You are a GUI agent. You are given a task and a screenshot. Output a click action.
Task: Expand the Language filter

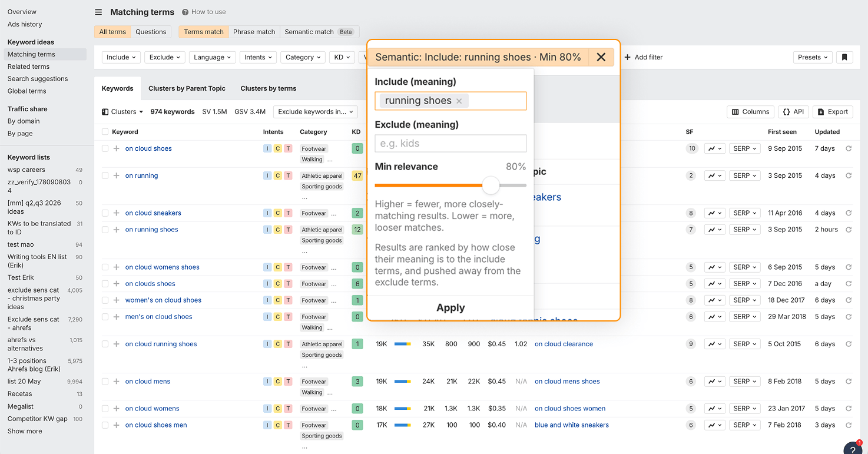click(213, 57)
